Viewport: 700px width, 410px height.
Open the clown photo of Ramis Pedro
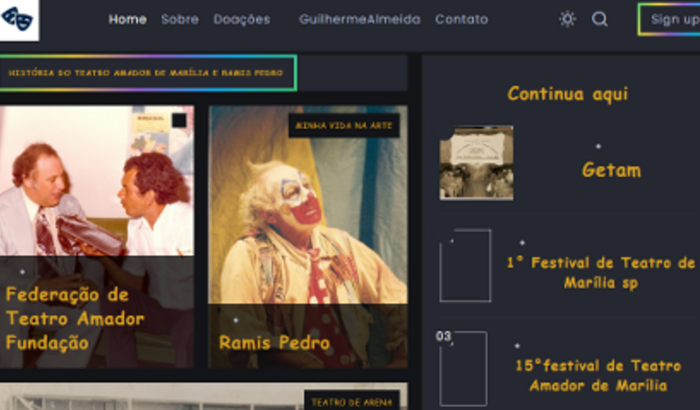point(308,205)
